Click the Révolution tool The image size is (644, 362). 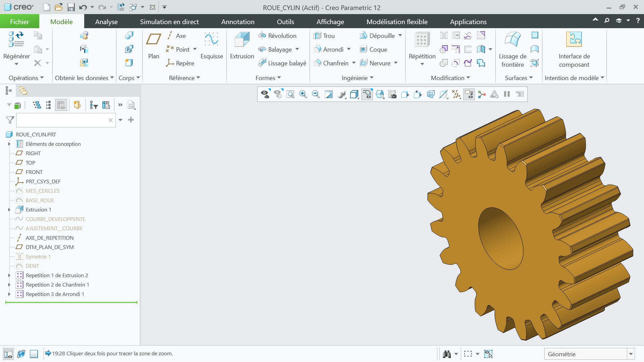(277, 36)
